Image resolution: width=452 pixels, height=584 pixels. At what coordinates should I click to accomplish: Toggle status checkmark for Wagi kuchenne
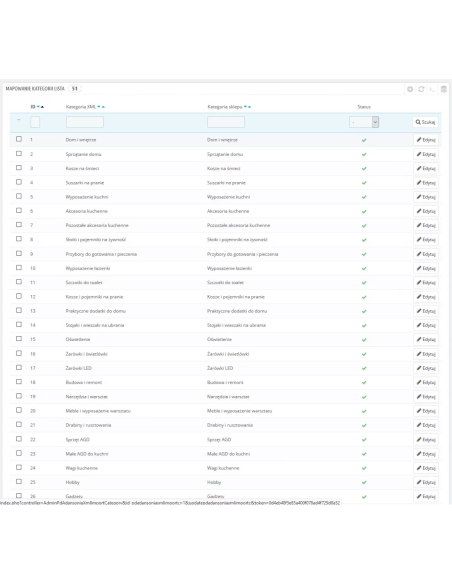364,468
